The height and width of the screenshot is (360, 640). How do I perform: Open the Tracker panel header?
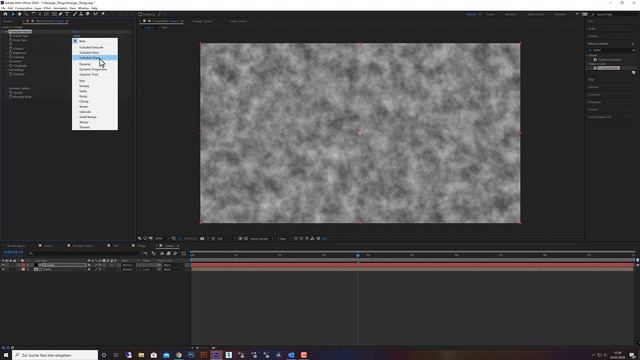point(593,109)
